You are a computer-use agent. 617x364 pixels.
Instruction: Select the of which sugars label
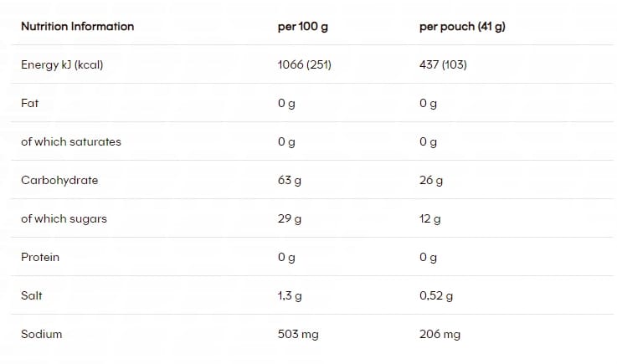pyautogui.click(x=64, y=218)
